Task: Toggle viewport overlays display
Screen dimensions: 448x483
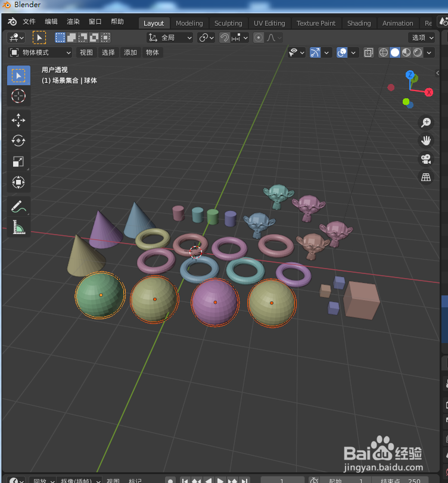Action: click(342, 52)
